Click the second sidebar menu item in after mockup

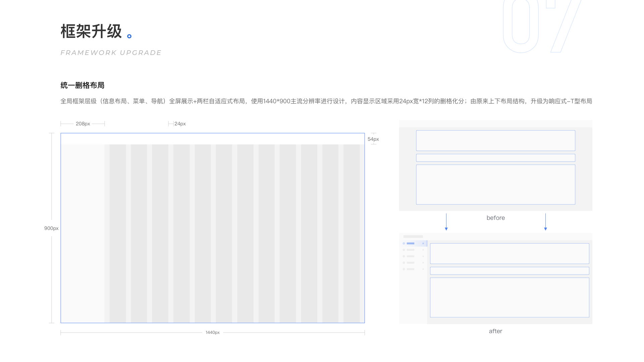click(411, 250)
